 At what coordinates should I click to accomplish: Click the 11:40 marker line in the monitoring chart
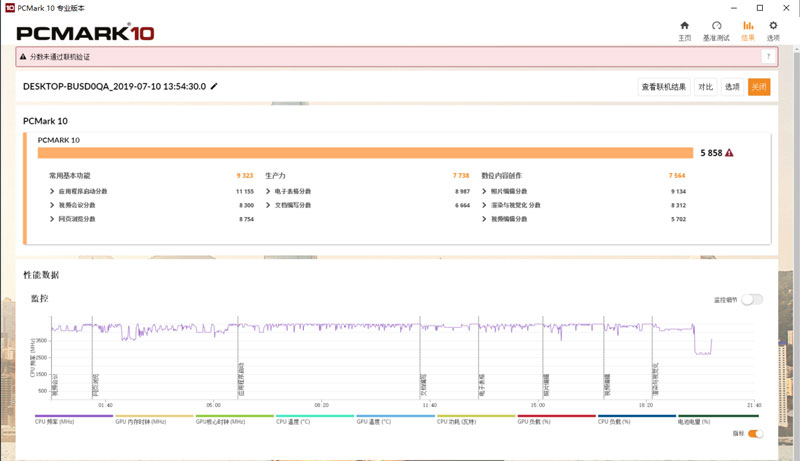pyautogui.click(x=420, y=357)
